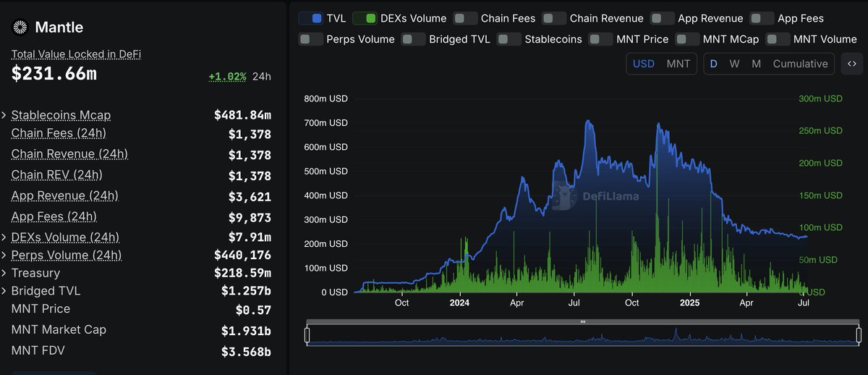868x375 pixels.
Task: Click Total Value Locked in DeFi label
Action: pyautogui.click(x=76, y=54)
